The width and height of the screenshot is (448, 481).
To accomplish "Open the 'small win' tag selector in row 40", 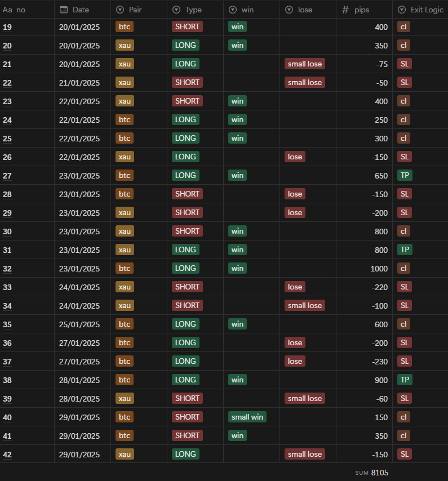I will click(247, 417).
